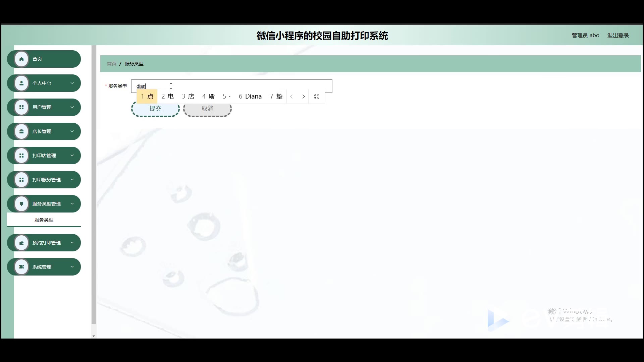Go to previous IME candidate page arrow
The height and width of the screenshot is (362, 644).
pyautogui.click(x=291, y=97)
